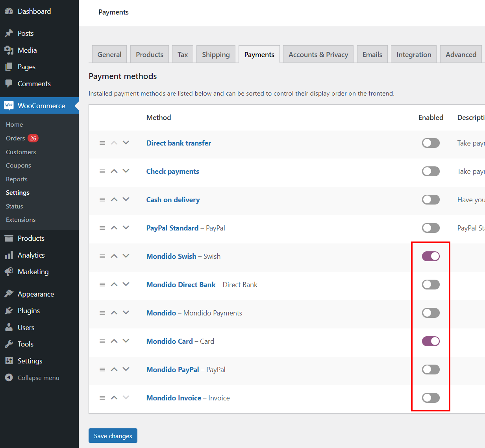
Task: Open the Dashboard icon in sidebar
Action: pos(9,11)
